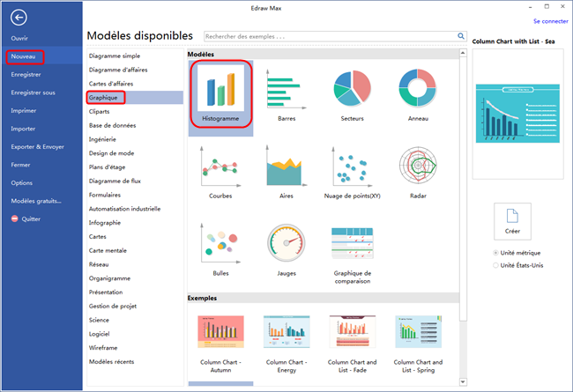Select the Barres chart template
Screen dimensions: 573x392
coord(286,95)
